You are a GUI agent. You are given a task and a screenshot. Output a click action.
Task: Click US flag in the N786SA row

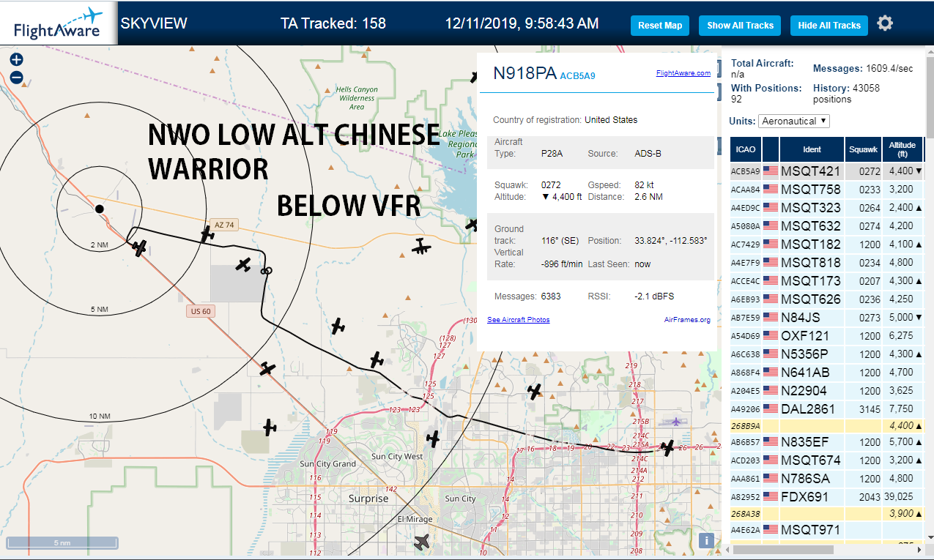point(771,479)
